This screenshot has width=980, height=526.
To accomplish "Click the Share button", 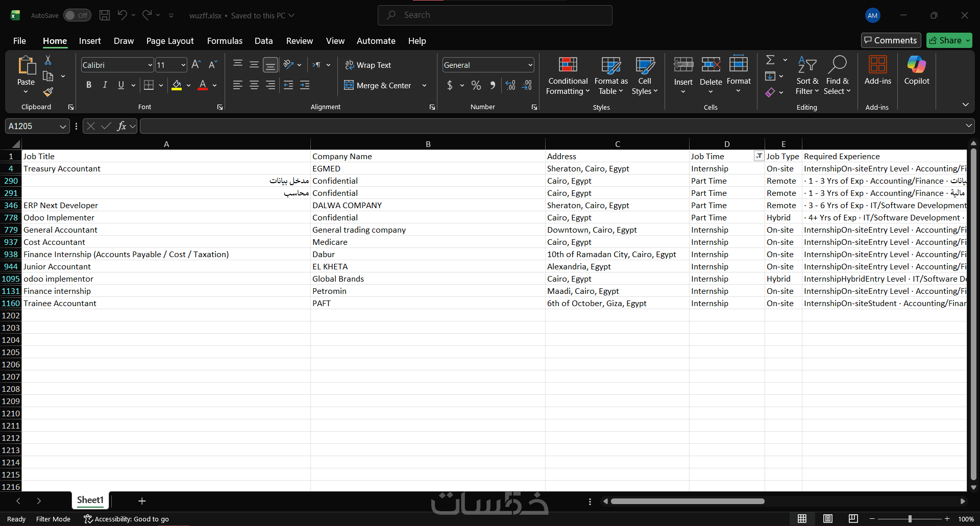I will pos(949,40).
